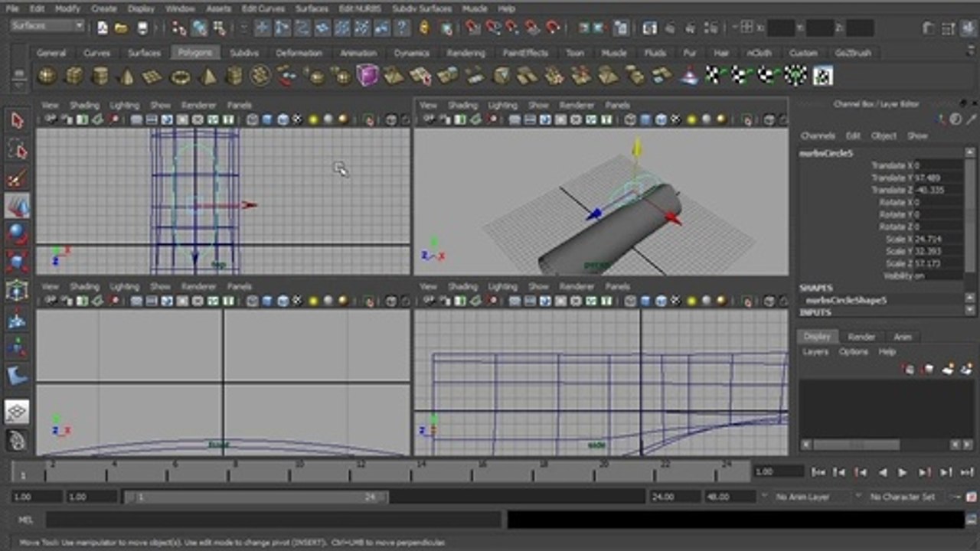Viewport: 980px width, 551px height.
Task: Switch to the Rendering shelf tab
Action: point(466,53)
